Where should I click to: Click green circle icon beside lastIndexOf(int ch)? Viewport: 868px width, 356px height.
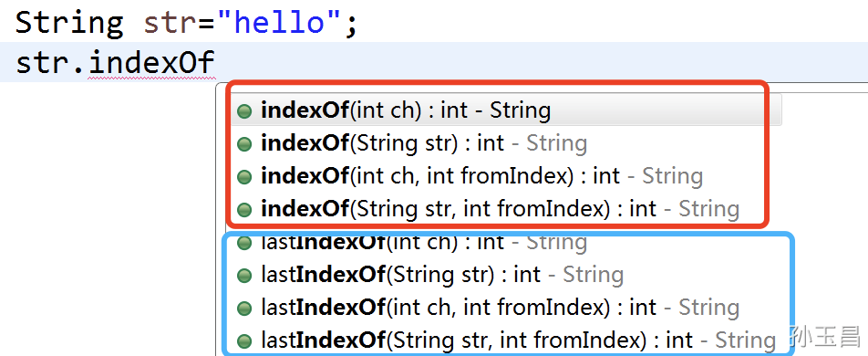[244, 242]
